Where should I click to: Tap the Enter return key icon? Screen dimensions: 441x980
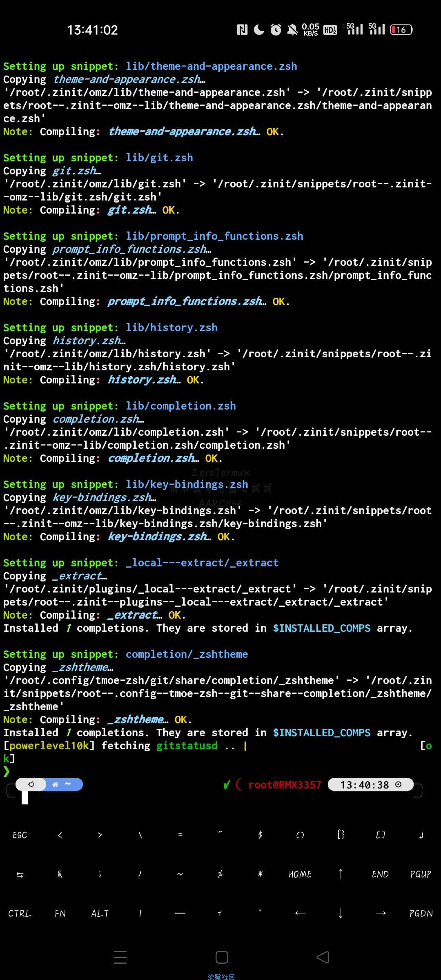point(421,835)
